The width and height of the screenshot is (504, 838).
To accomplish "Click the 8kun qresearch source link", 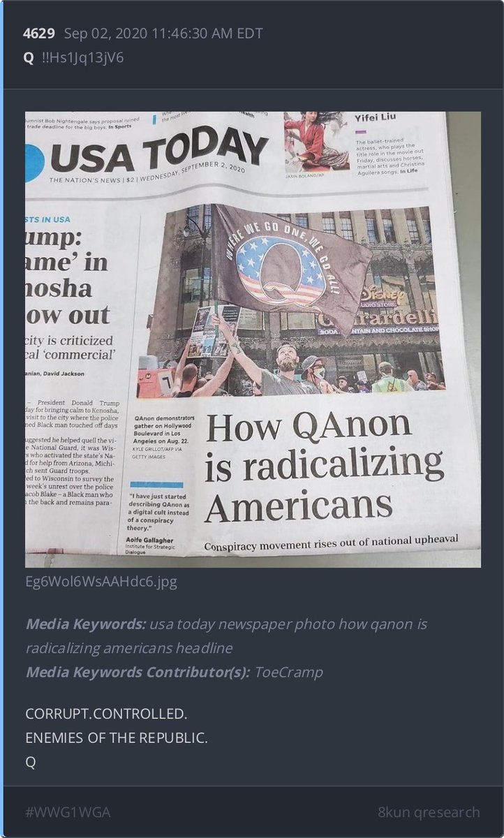I will point(429,812).
